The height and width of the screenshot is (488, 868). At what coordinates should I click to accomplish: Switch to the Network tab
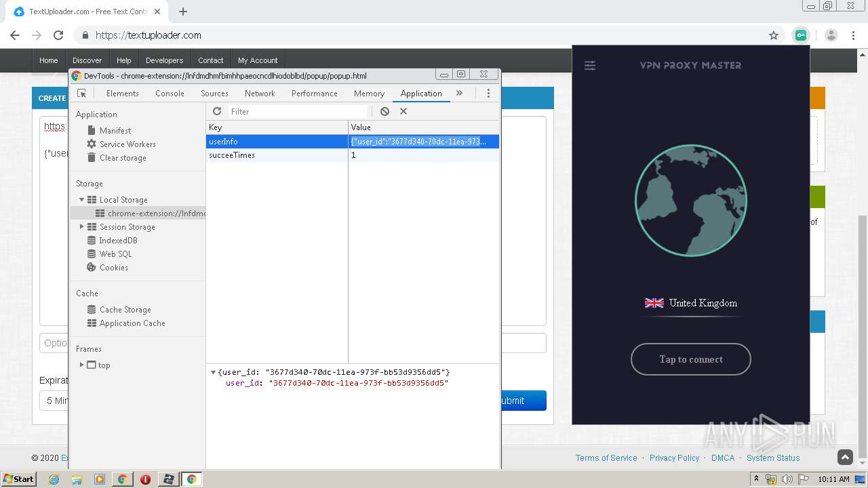260,94
